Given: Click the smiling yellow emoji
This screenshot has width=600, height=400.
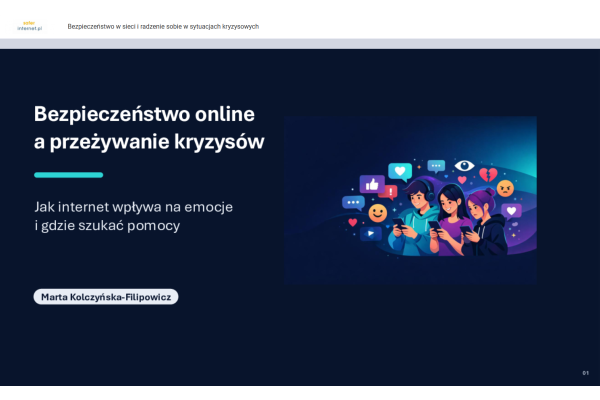Looking at the screenshot, I should 377,213.
